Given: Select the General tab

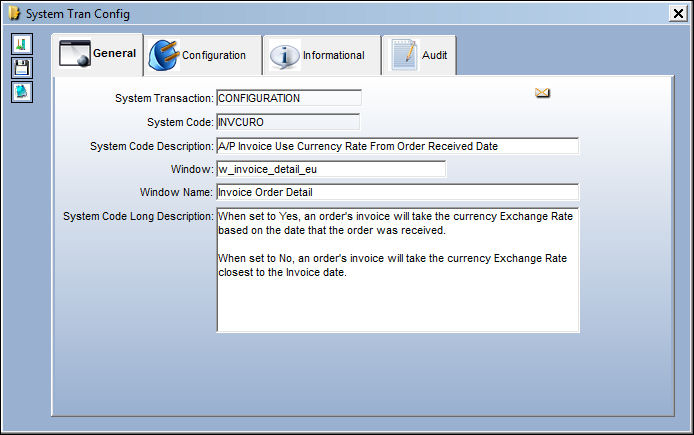Looking at the screenshot, I should click(98, 54).
